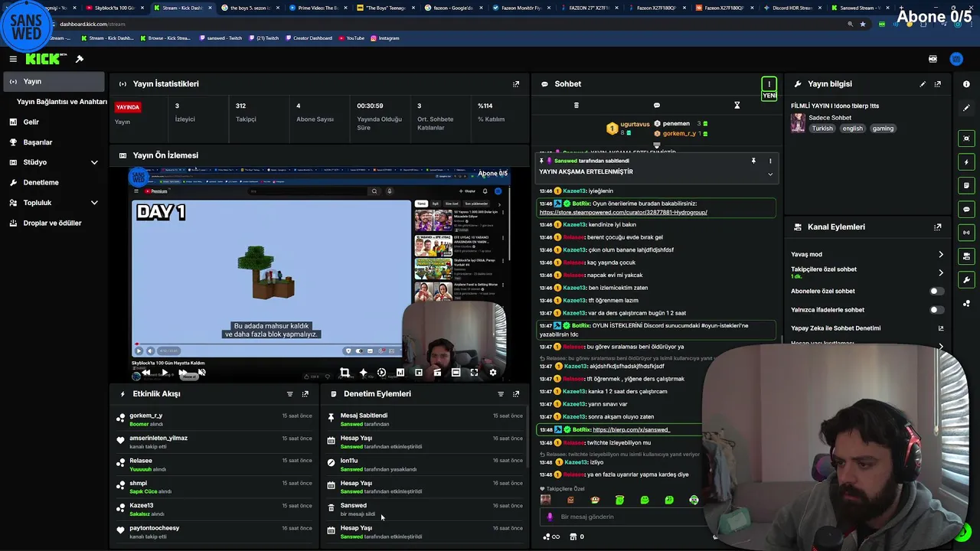Pop out the Etkinlik Akışı panel
The width and height of the screenshot is (980, 551).
point(305,394)
